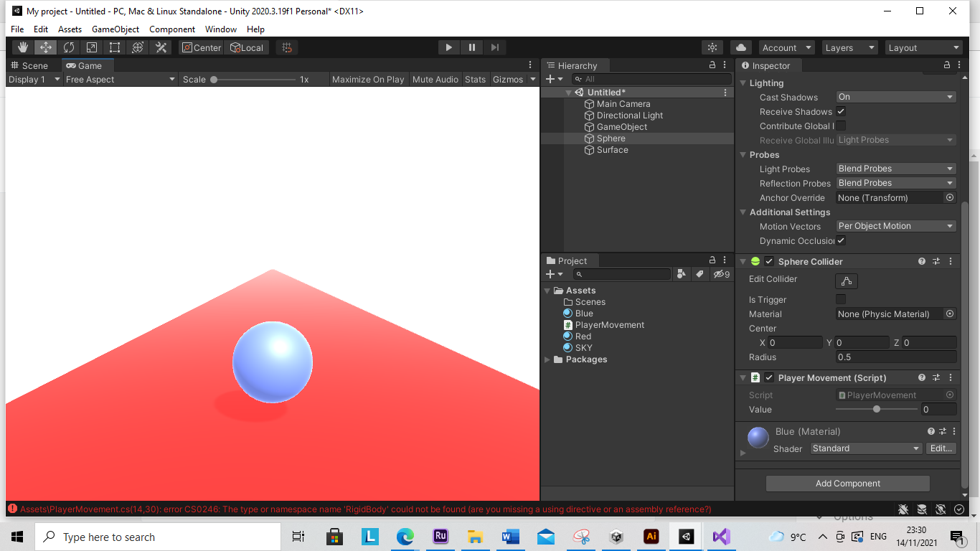
Task: Switch to the Scene tab
Action: coord(29,65)
